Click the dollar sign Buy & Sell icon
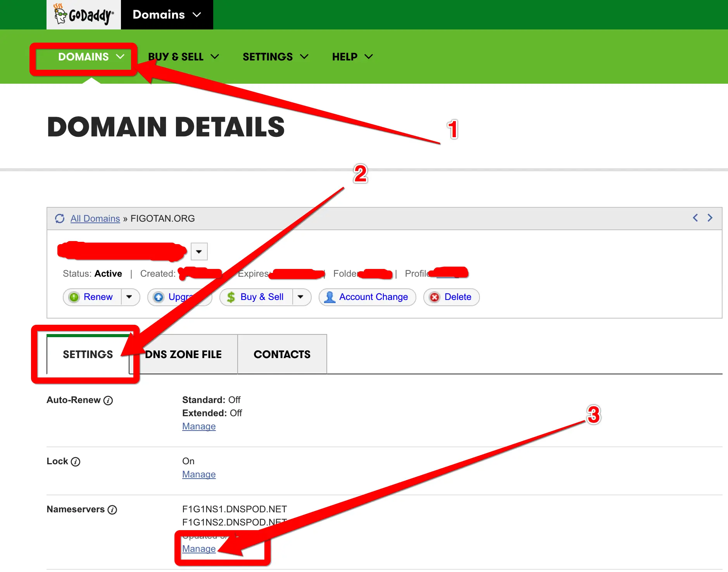The image size is (728, 572). coord(231,297)
